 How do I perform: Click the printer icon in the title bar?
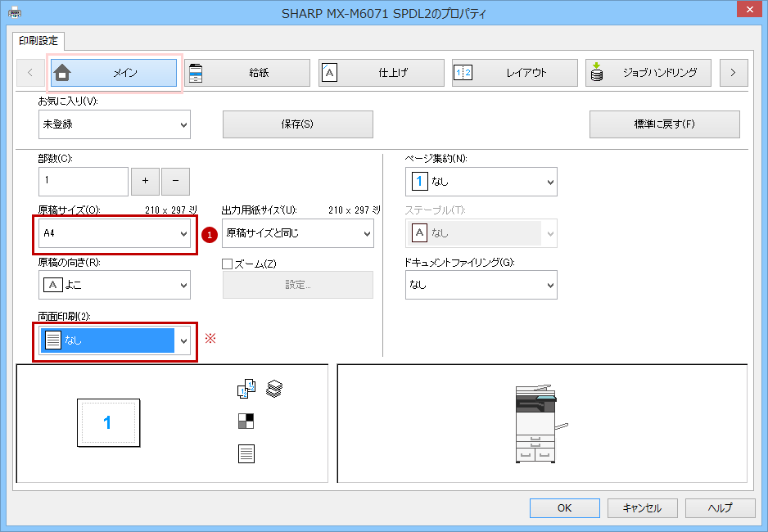pos(15,13)
